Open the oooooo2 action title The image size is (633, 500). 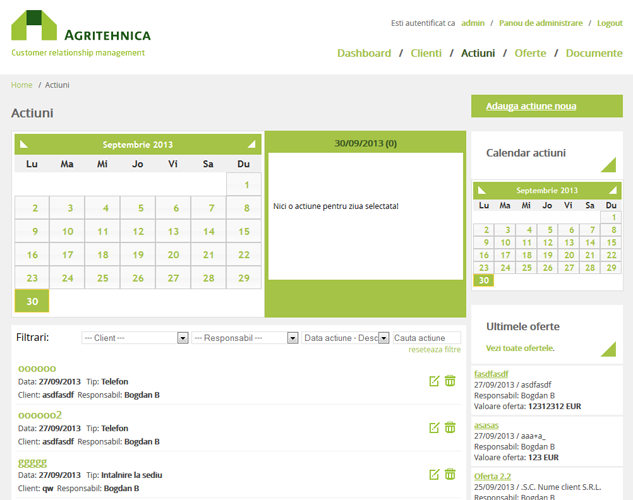point(40,415)
